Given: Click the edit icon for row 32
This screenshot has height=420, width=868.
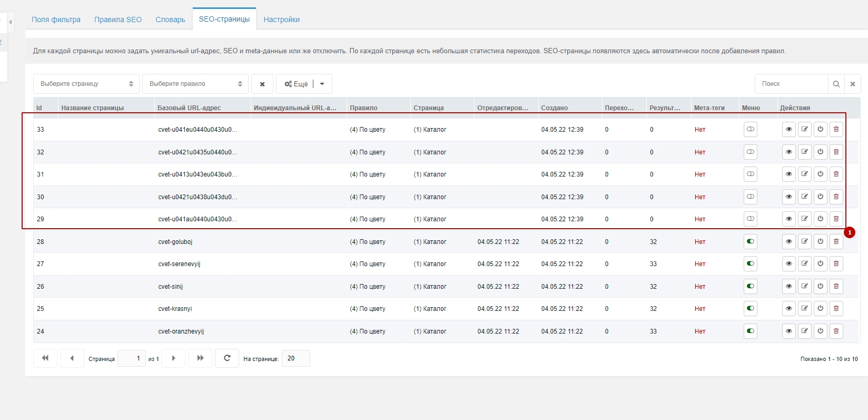Looking at the screenshot, I should [x=804, y=152].
